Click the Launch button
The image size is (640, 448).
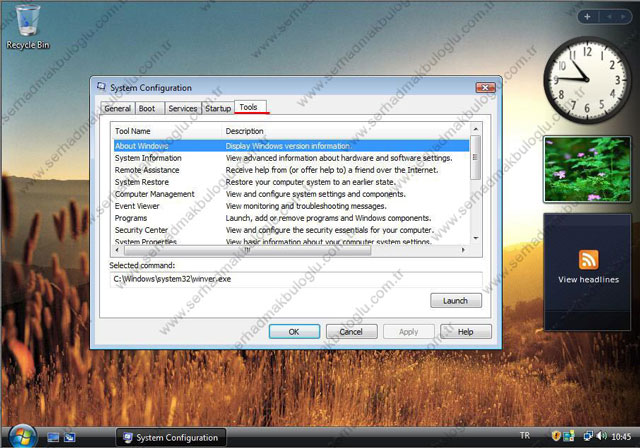(456, 301)
